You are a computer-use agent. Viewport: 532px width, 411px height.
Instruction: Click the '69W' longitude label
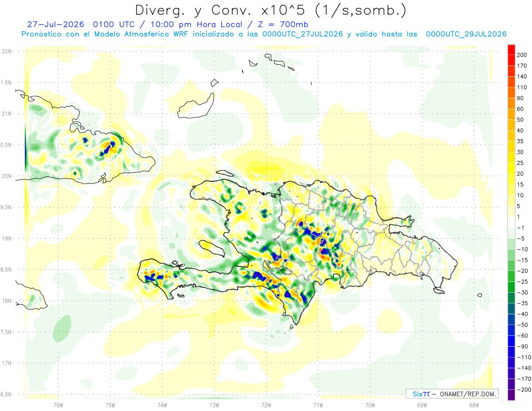click(x=422, y=405)
